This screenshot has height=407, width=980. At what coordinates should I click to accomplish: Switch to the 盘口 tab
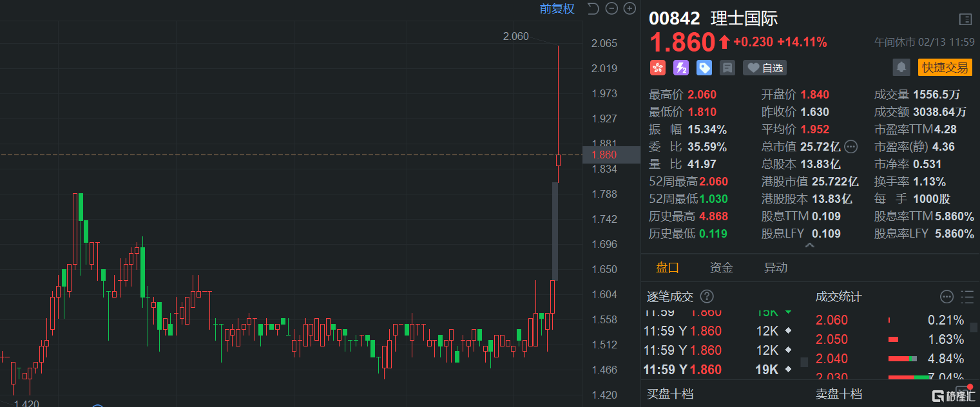668,268
